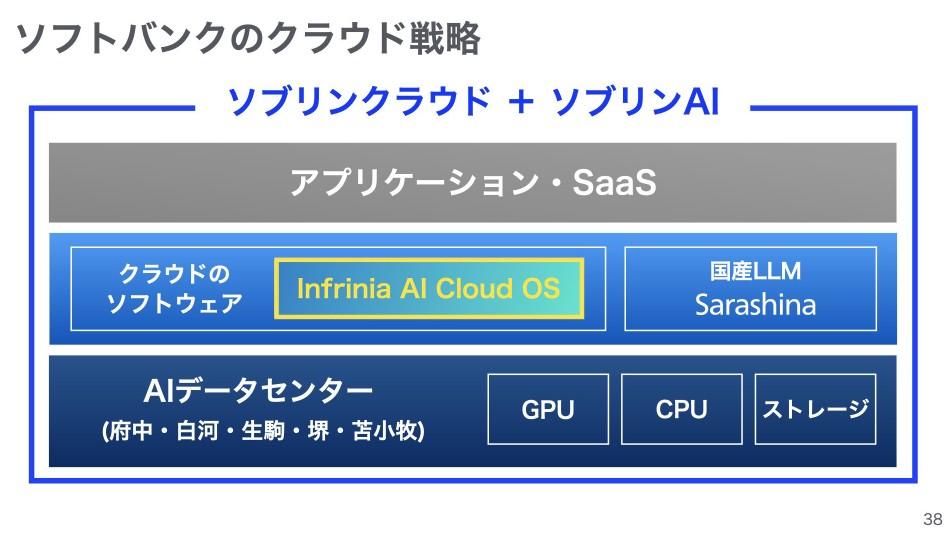Click the slide title ソフトバンクのクラウド戦略
This screenshot has height=534, width=951.
250,38
